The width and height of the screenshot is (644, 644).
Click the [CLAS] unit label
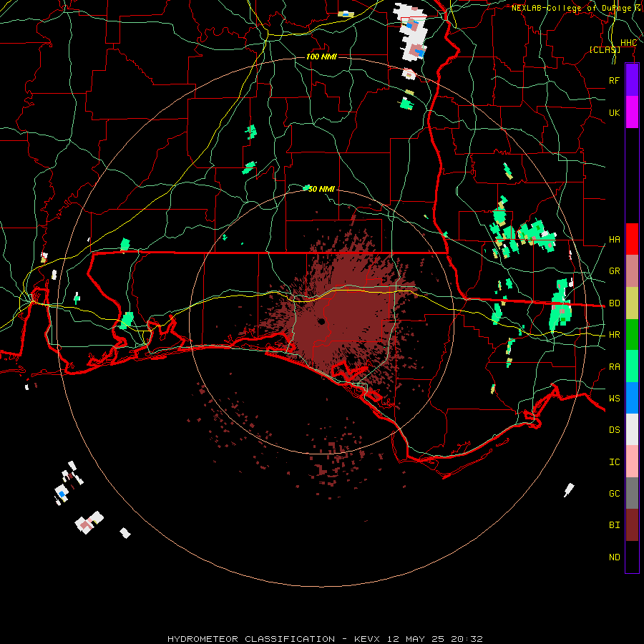click(x=605, y=49)
